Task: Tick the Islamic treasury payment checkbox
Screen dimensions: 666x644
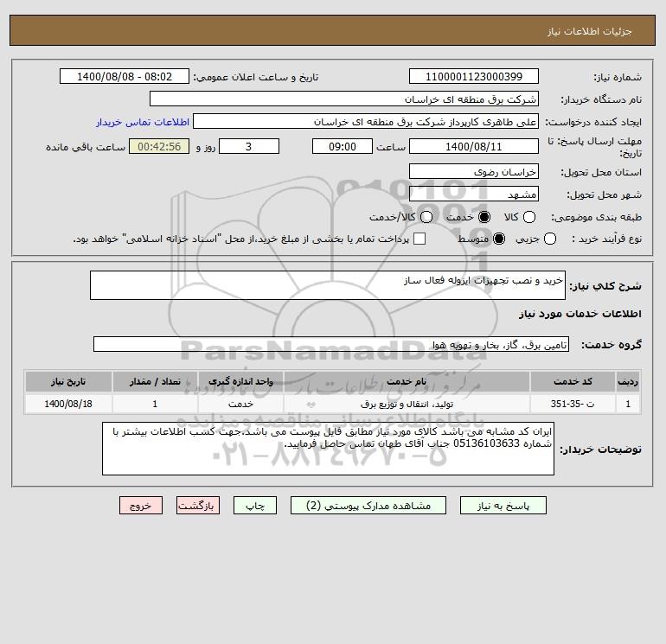Action: 419,239
